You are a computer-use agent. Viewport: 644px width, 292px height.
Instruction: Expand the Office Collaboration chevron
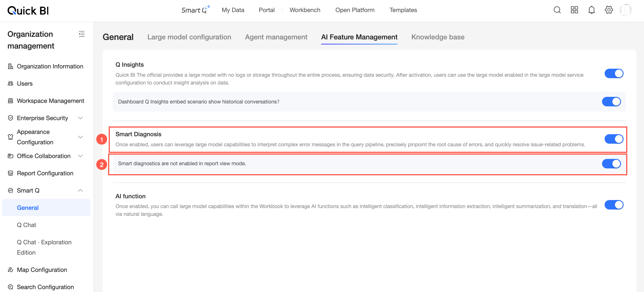click(80, 156)
